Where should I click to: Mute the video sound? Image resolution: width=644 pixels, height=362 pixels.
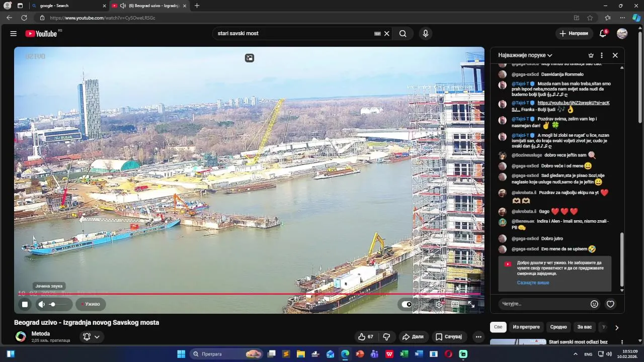(42, 304)
